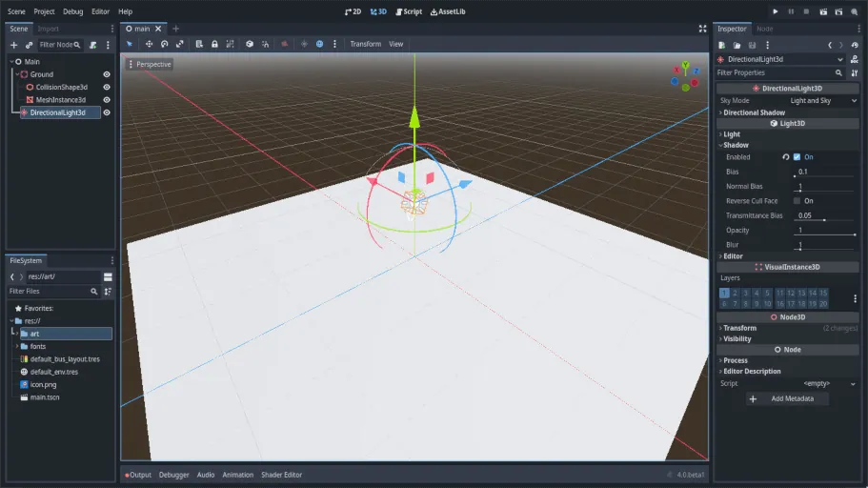Open the Project menu
Image resolution: width=868 pixels, height=488 pixels.
[x=44, y=11]
